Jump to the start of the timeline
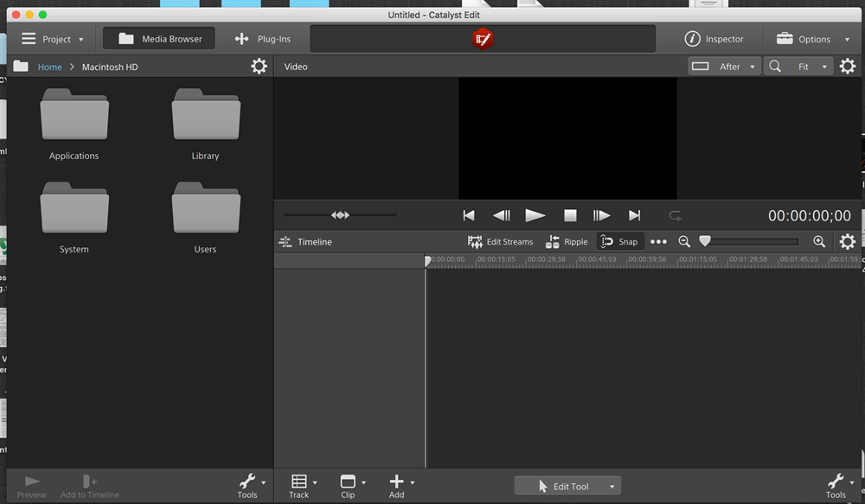Screen dimensions: 865x504 [468, 215]
